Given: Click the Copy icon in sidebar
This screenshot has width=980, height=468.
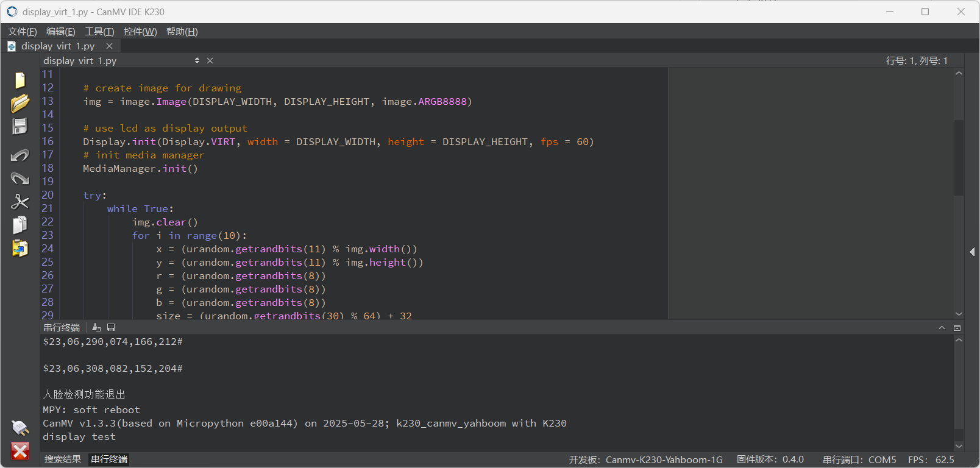Looking at the screenshot, I should [x=20, y=225].
